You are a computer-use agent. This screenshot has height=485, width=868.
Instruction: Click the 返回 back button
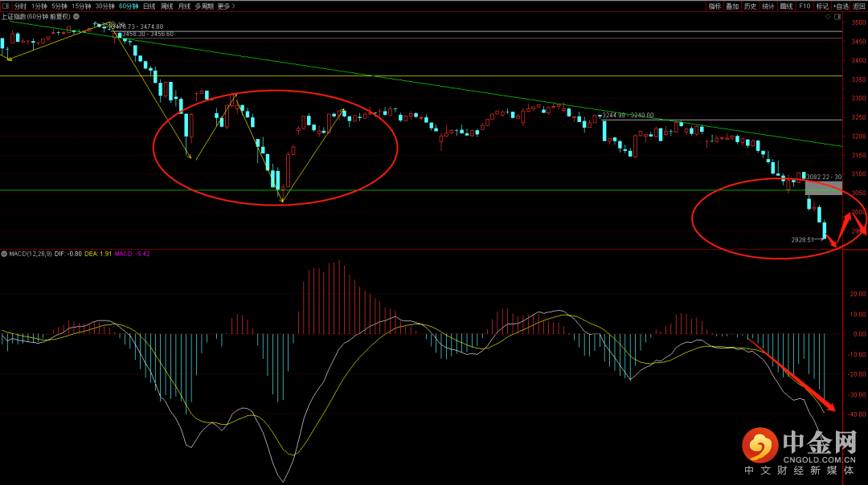[x=859, y=6]
